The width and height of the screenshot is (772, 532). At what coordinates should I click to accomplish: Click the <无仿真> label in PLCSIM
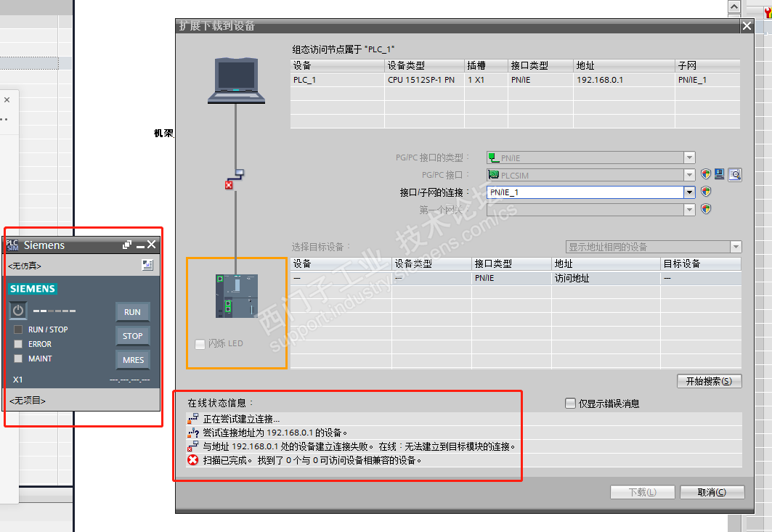tap(25, 266)
